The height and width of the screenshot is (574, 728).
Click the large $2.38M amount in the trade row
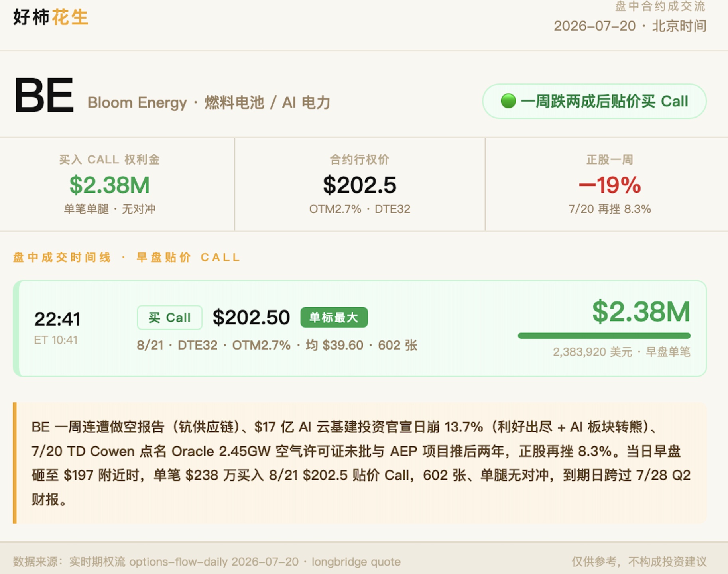pyautogui.click(x=641, y=312)
